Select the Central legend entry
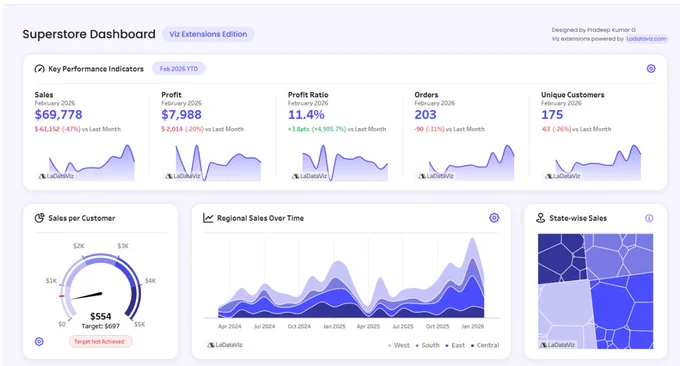This screenshot has width=680, height=366. point(485,345)
